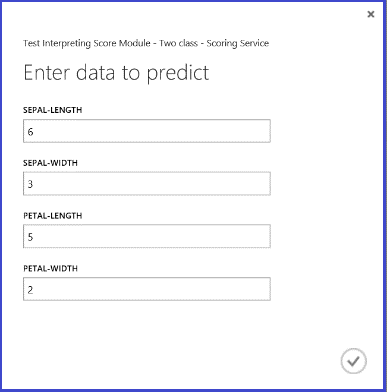
Task: Select the SEPAL-WIDTH text box
Action: [x=147, y=184]
